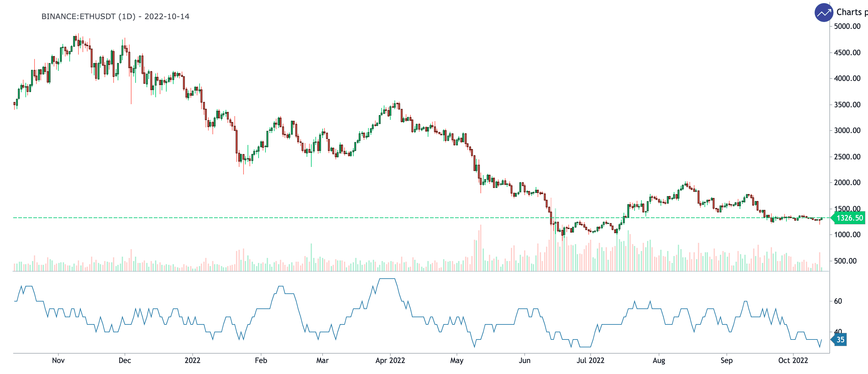Click the Nov time axis label
Viewport: 868px width, 374px height.
pos(58,360)
